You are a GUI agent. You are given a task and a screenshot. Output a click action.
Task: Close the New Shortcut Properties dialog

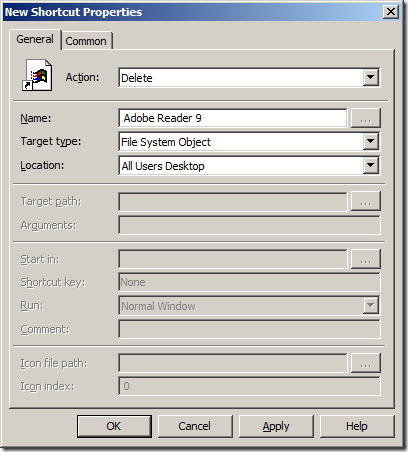pyautogui.click(x=390, y=12)
